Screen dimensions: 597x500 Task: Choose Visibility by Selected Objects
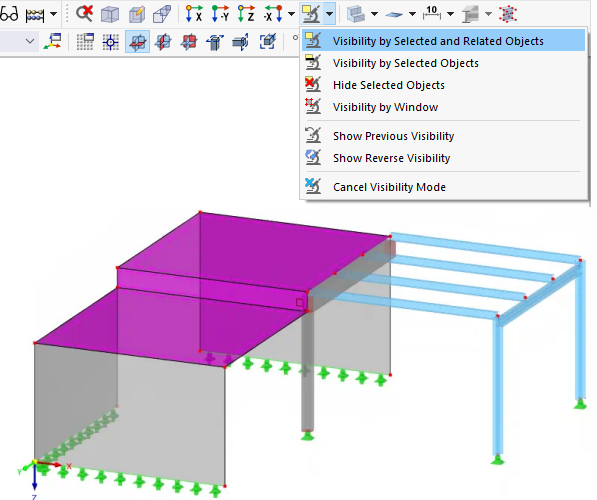[x=443, y=63]
